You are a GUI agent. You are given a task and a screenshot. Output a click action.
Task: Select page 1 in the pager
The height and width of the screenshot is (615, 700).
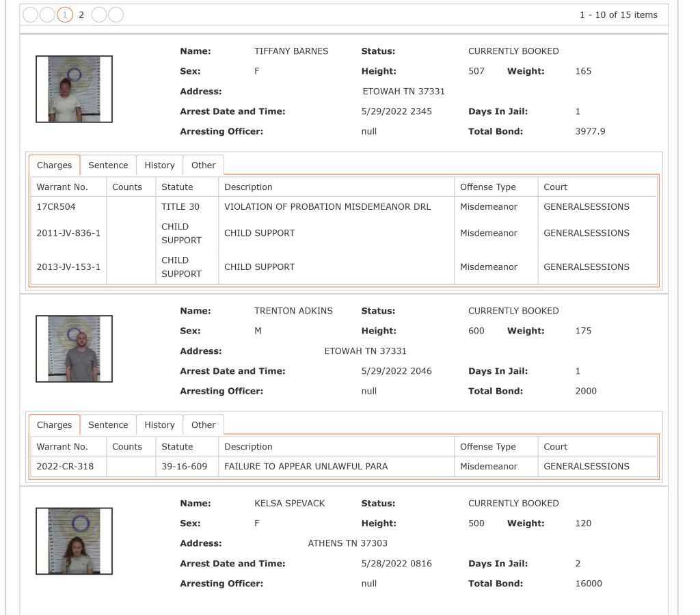65,15
